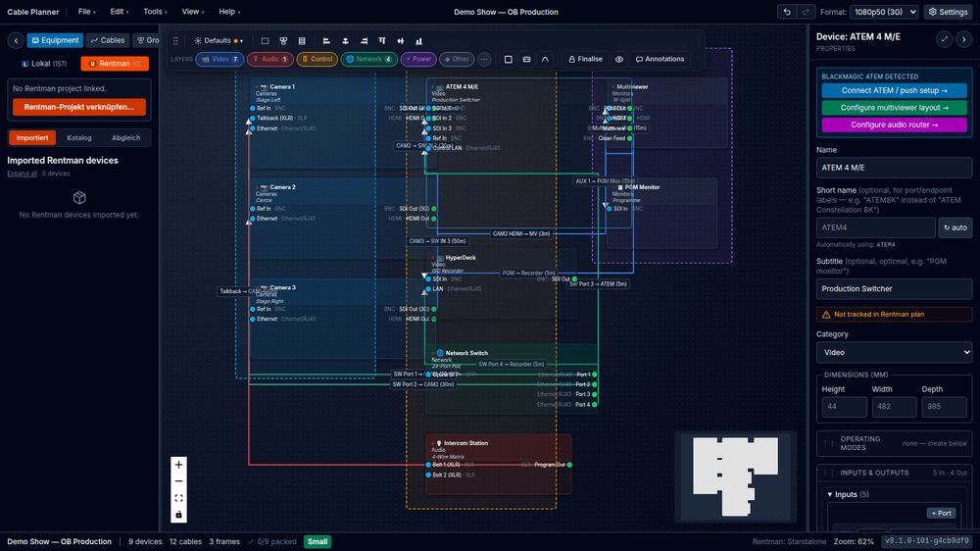980x551 pixels.
Task: Toggle the eye visibility button in toolbar
Action: pyautogui.click(x=618, y=60)
